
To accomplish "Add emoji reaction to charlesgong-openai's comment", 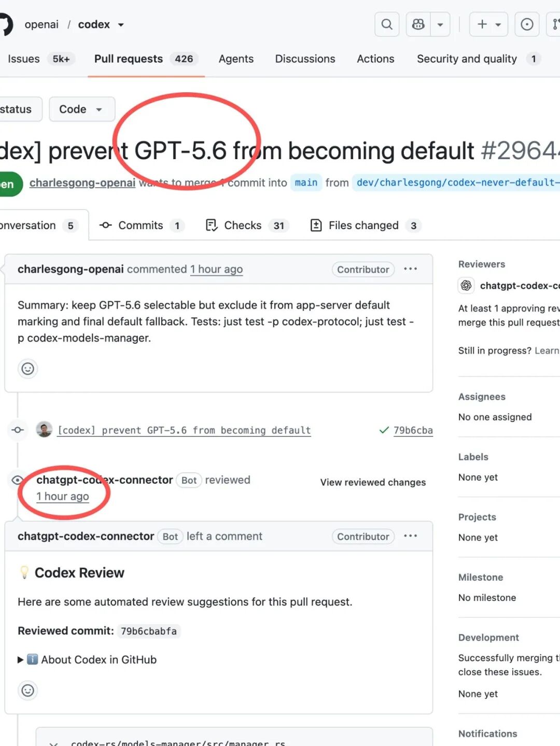I will [x=28, y=369].
